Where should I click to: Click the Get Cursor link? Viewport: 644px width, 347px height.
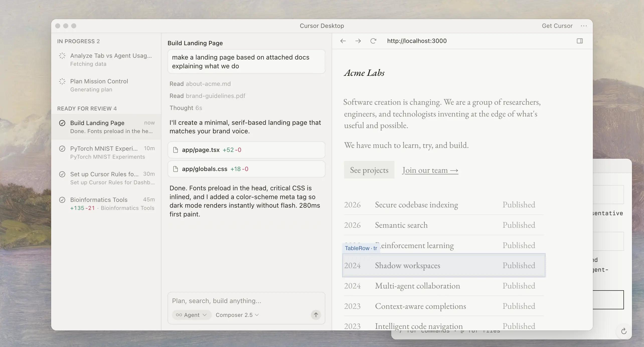(557, 26)
